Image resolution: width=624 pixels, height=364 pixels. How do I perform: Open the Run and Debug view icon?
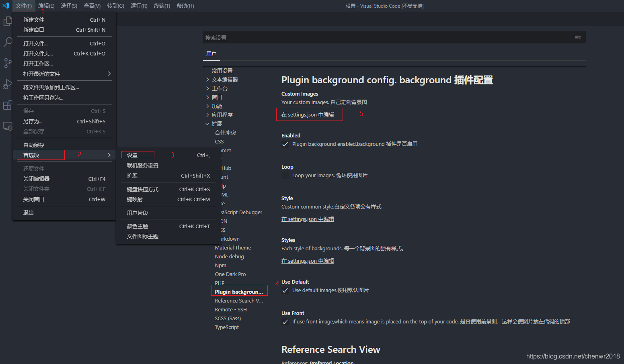(8, 84)
